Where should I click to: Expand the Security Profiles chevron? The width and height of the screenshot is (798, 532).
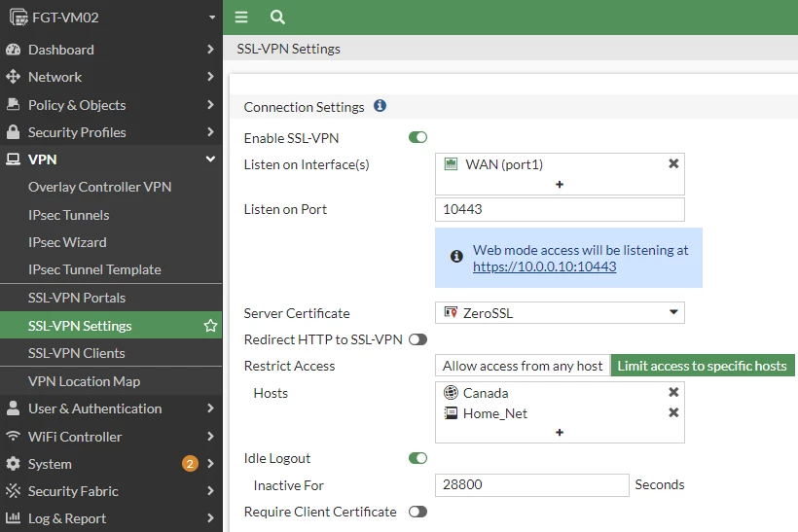coord(210,131)
